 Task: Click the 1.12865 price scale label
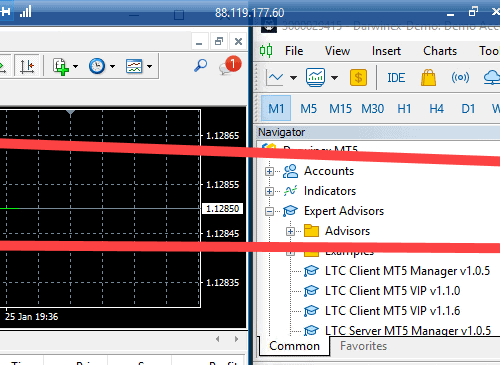[x=222, y=136]
